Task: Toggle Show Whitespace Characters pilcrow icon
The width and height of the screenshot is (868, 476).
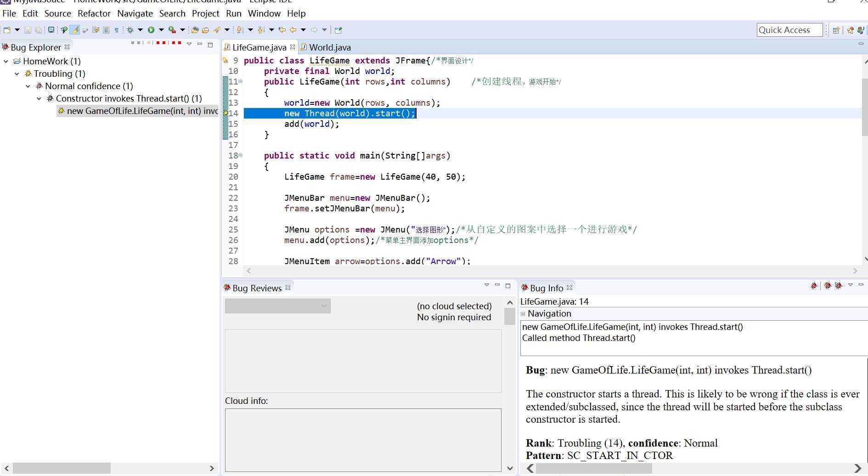Action: click(x=117, y=30)
